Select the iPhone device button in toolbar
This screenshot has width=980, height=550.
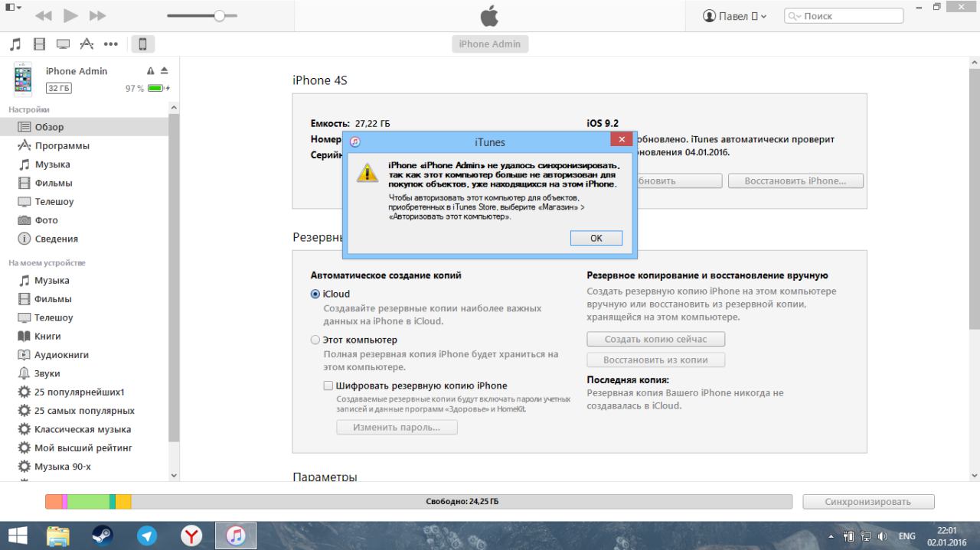142,44
